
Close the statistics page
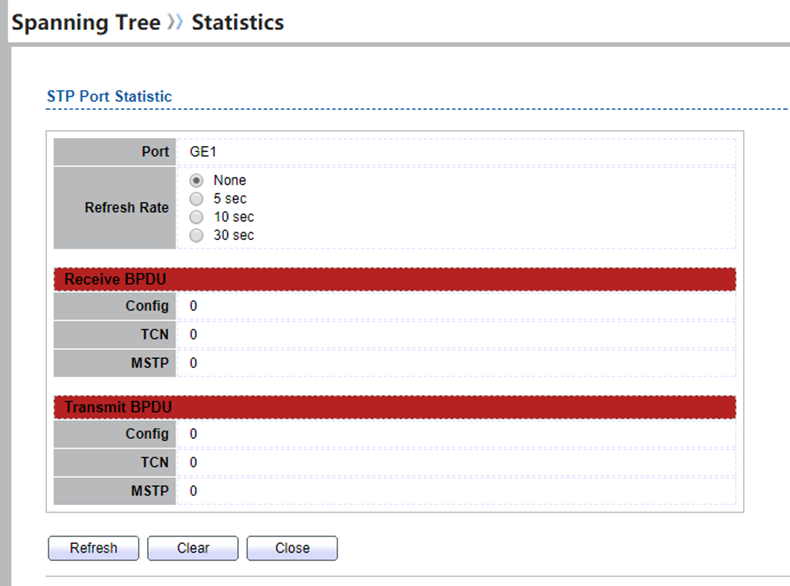tap(292, 548)
